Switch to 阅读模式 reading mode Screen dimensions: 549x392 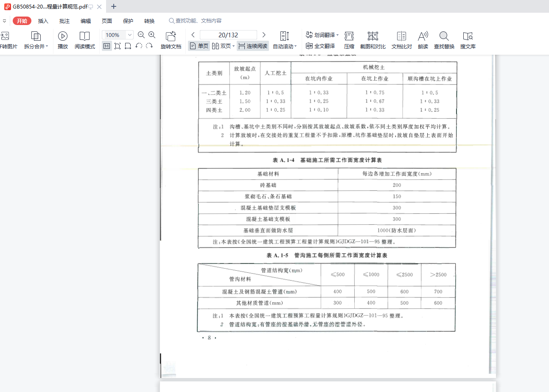(x=85, y=40)
